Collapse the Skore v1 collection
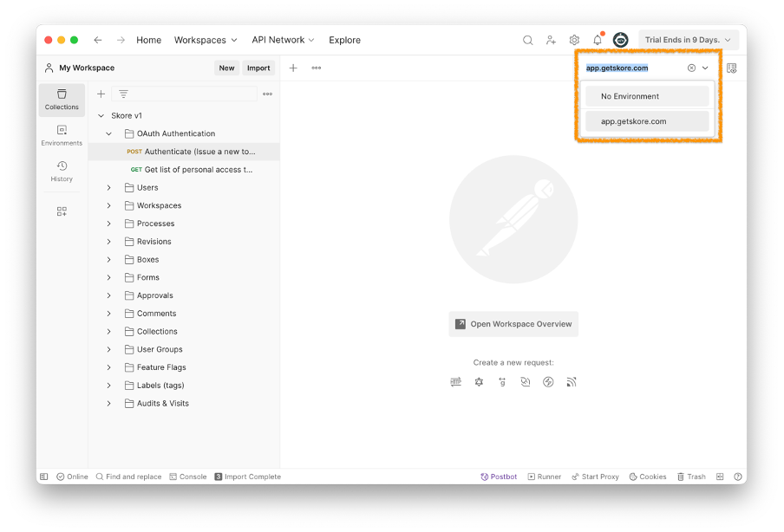 click(101, 115)
